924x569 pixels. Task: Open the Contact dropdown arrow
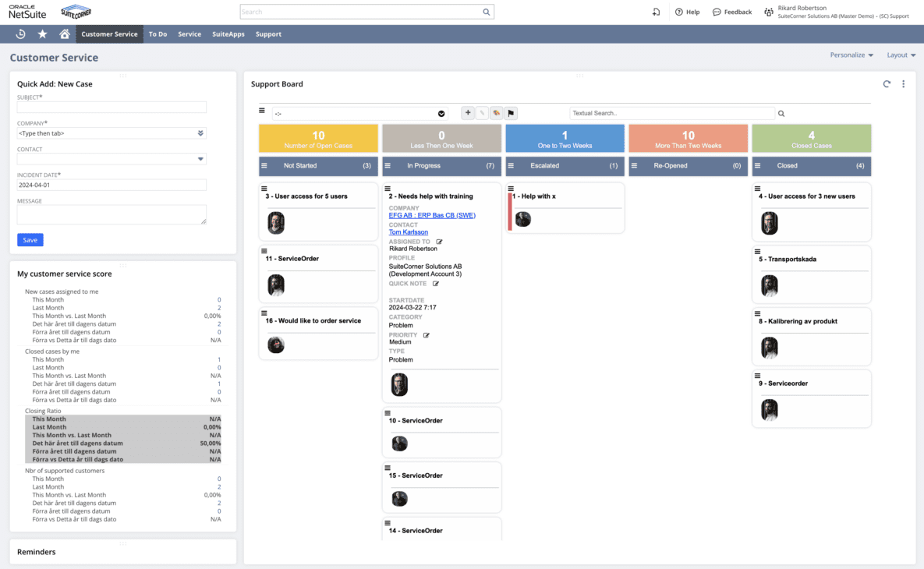(x=200, y=159)
